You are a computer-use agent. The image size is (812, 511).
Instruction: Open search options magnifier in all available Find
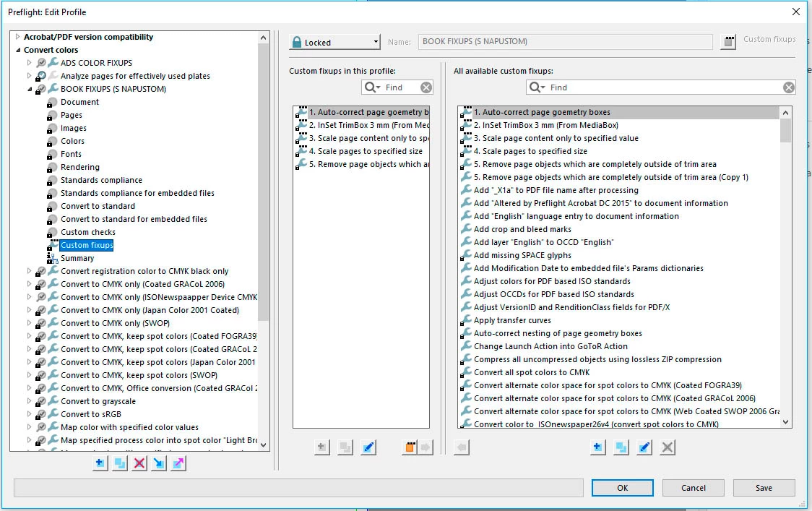click(537, 87)
